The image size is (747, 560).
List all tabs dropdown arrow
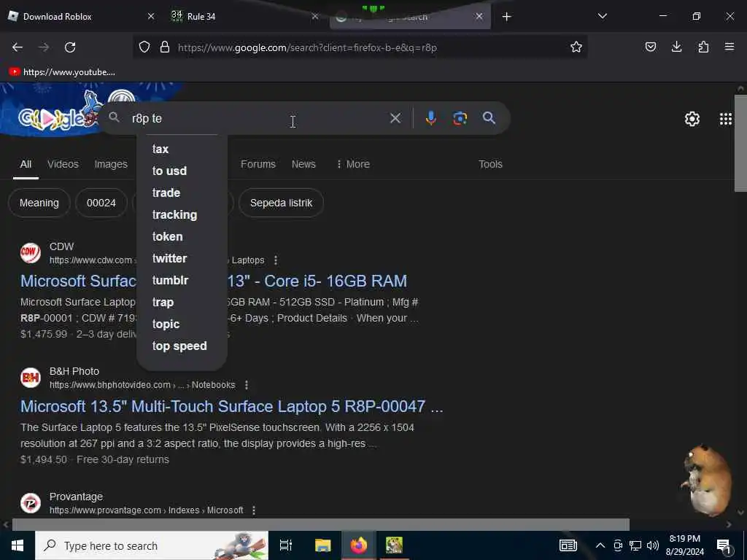pos(602,16)
